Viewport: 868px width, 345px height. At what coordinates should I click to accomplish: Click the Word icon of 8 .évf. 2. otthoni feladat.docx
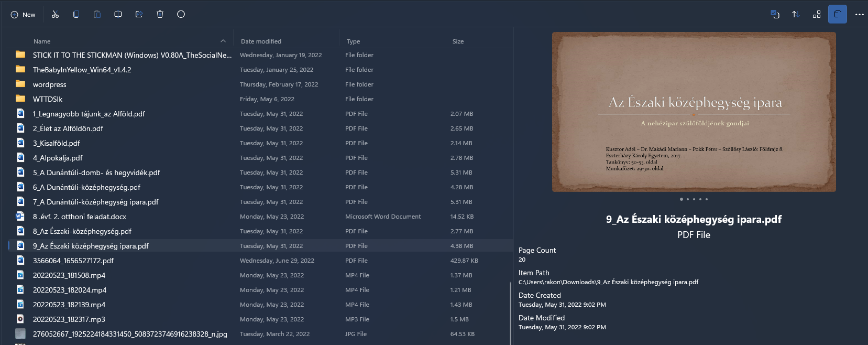click(20, 216)
